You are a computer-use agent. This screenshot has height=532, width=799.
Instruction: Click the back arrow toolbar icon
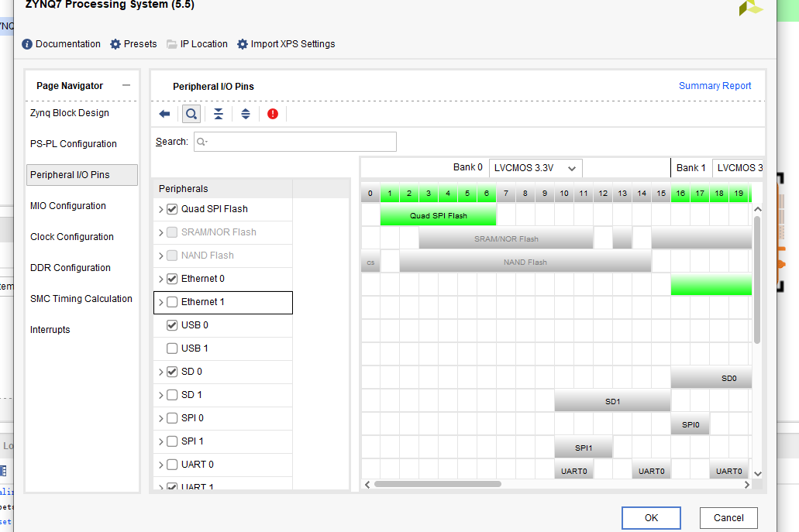(164, 114)
